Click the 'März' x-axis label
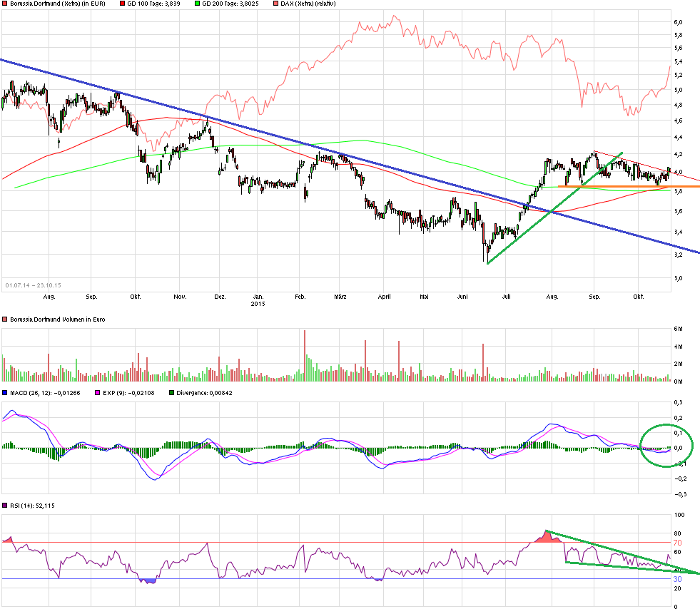The image size is (700, 614). tap(340, 297)
